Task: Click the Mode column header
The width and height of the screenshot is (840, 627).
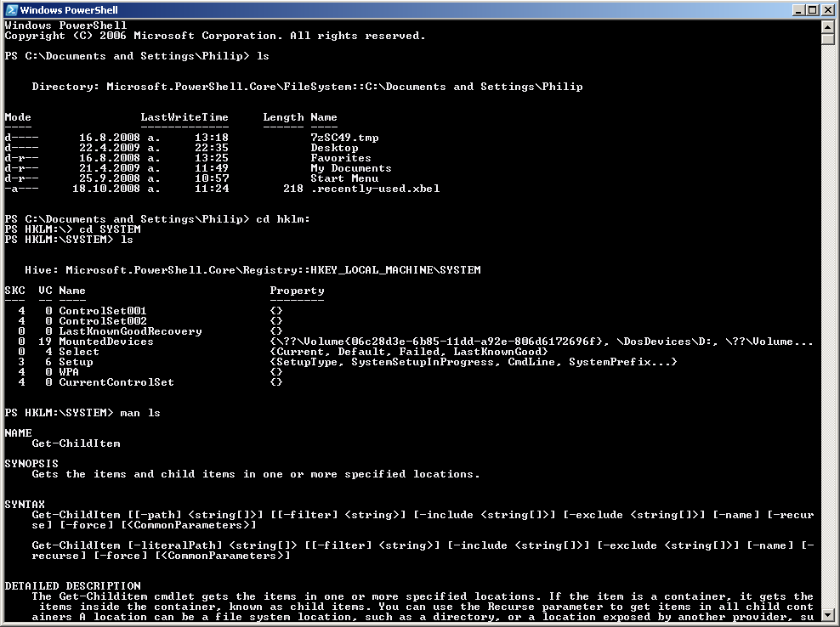Action: [18, 117]
